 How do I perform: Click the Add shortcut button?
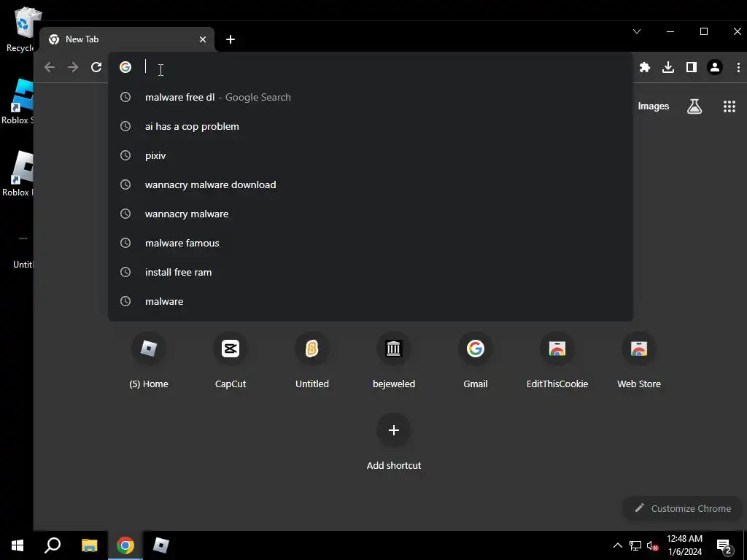point(394,443)
